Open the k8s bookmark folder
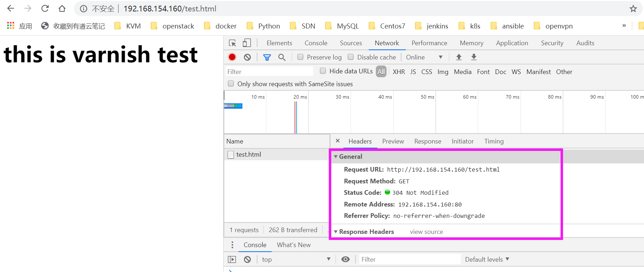The image size is (644, 272). [x=469, y=26]
